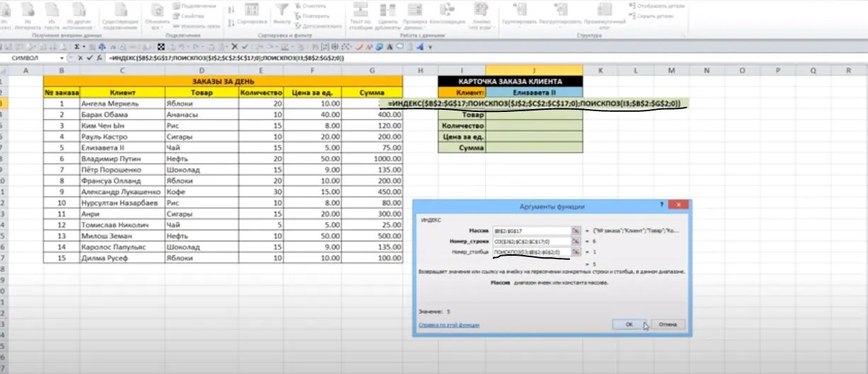Image resolution: width=868 pixels, height=374 pixels.
Task: Click Скрыть детали in the ribbon
Action: (651, 16)
